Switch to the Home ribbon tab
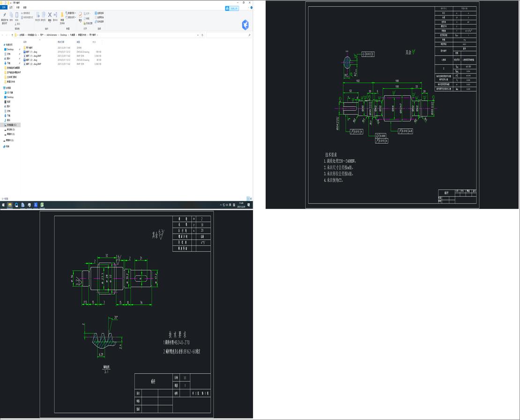The image size is (520, 420). [11, 7]
